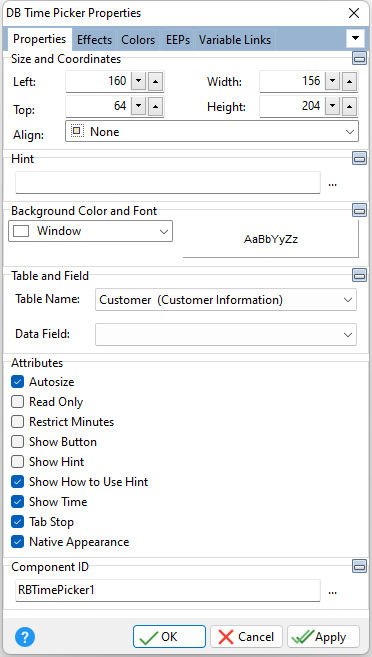Switch to the EEPs tab
The image size is (372, 657).
(178, 40)
